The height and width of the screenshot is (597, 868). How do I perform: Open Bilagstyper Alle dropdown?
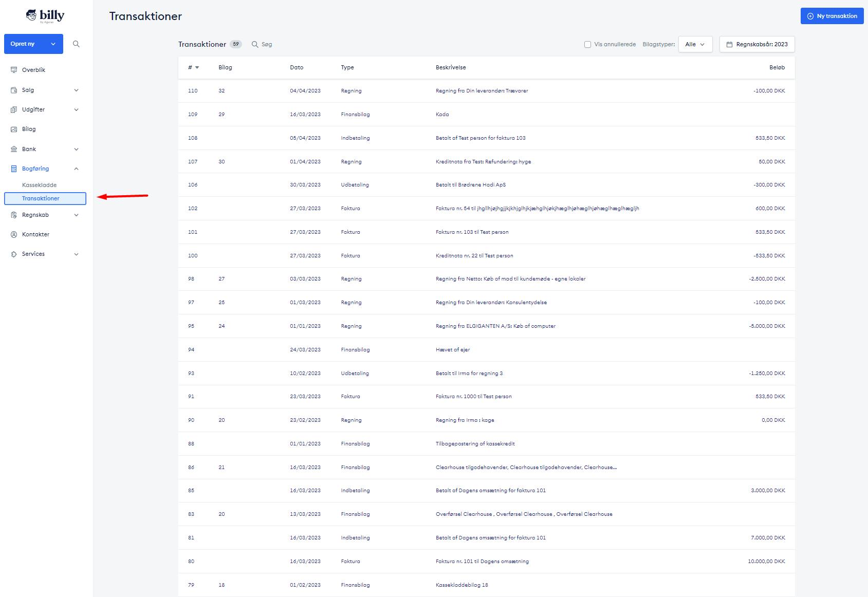click(695, 44)
